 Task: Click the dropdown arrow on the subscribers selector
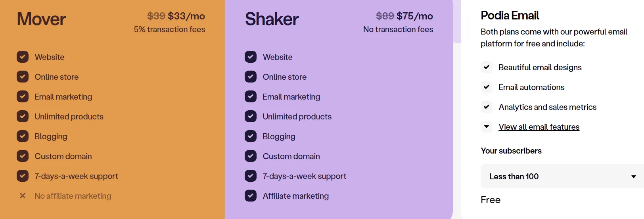click(633, 177)
